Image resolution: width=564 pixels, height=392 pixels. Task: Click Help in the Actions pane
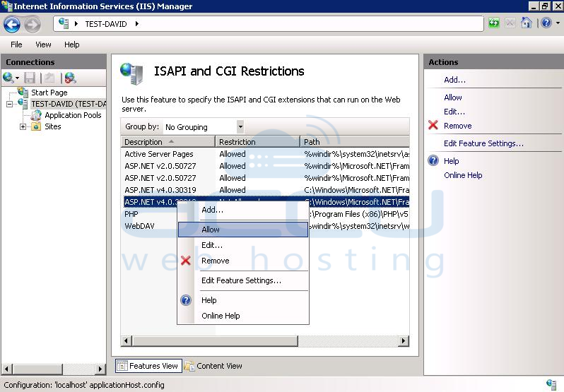[451, 161]
